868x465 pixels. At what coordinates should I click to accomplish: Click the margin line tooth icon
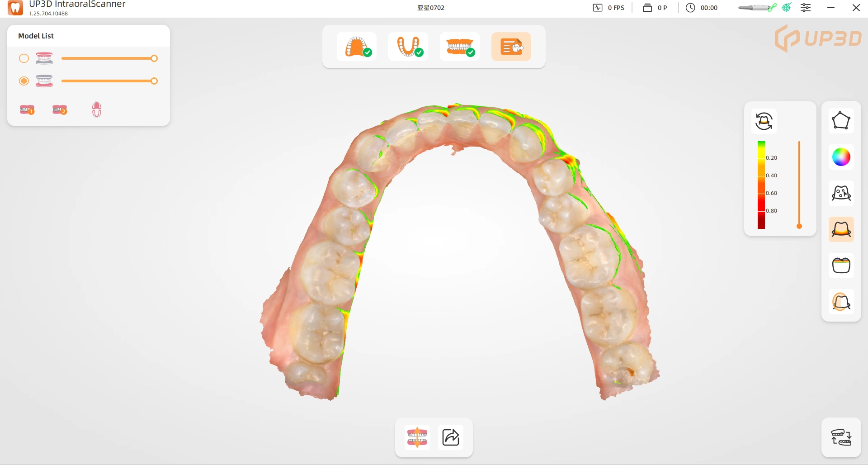(841, 302)
